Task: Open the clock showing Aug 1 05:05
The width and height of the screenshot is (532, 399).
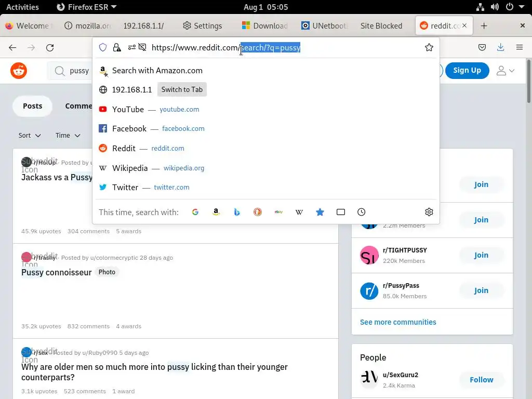Action: [x=265, y=7]
